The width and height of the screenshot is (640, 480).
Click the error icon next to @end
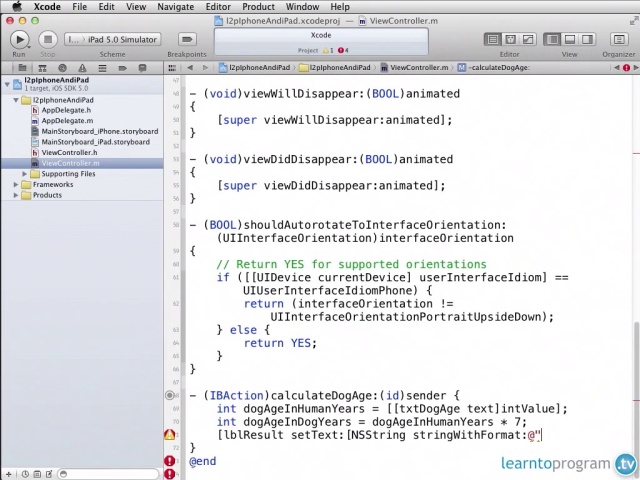click(x=170, y=461)
